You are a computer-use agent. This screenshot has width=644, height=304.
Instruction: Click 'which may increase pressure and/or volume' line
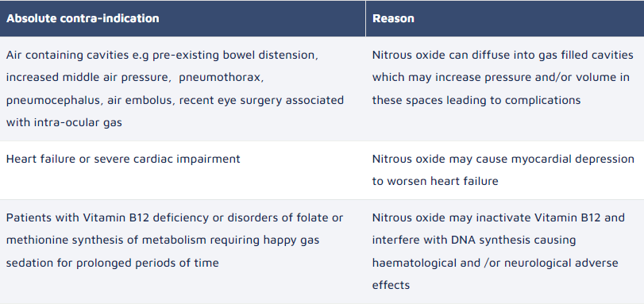tap(500, 77)
